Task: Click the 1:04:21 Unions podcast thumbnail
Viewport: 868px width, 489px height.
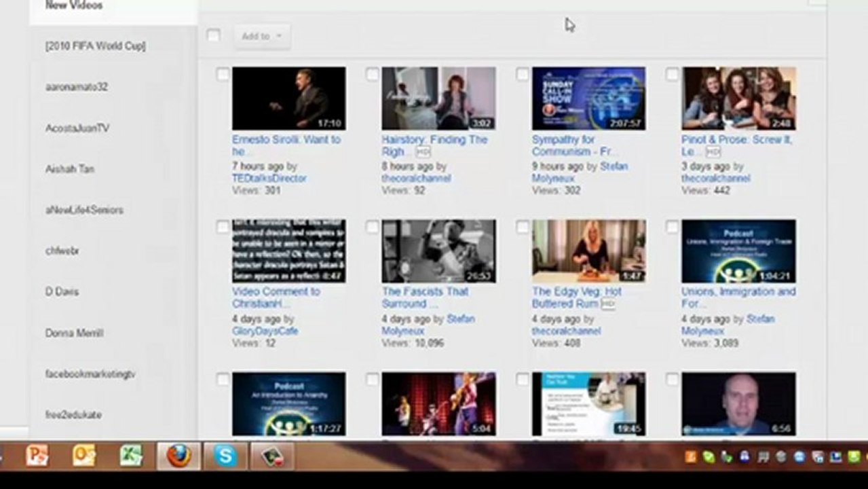Action: 738,251
